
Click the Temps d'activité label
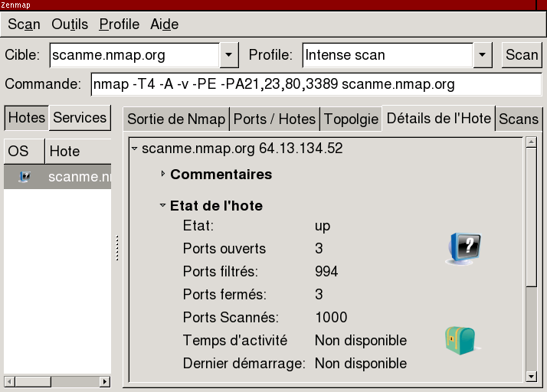tap(235, 341)
